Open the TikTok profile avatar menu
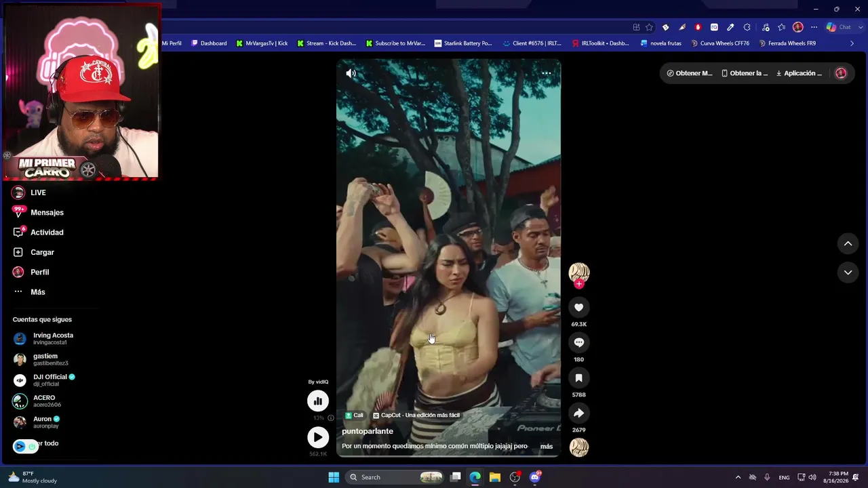The width and height of the screenshot is (868, 488). click(841, 73)
